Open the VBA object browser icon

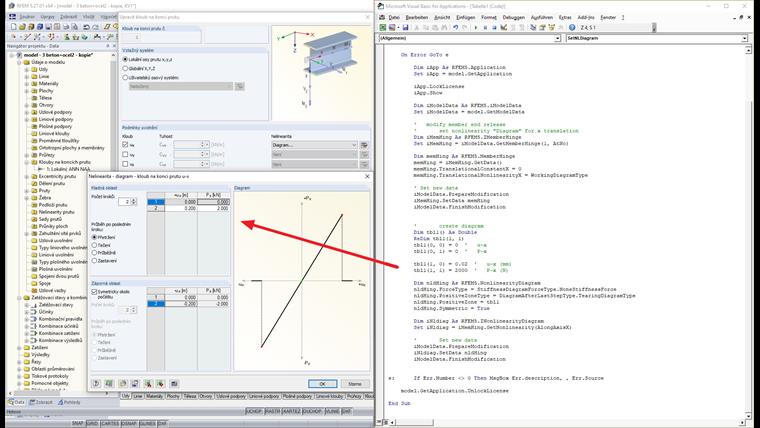(x=552, y=28)
